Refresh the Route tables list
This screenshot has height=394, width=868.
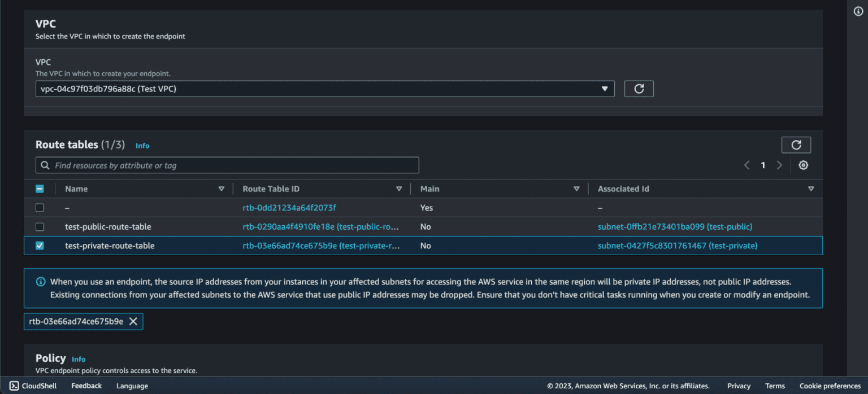796,145
